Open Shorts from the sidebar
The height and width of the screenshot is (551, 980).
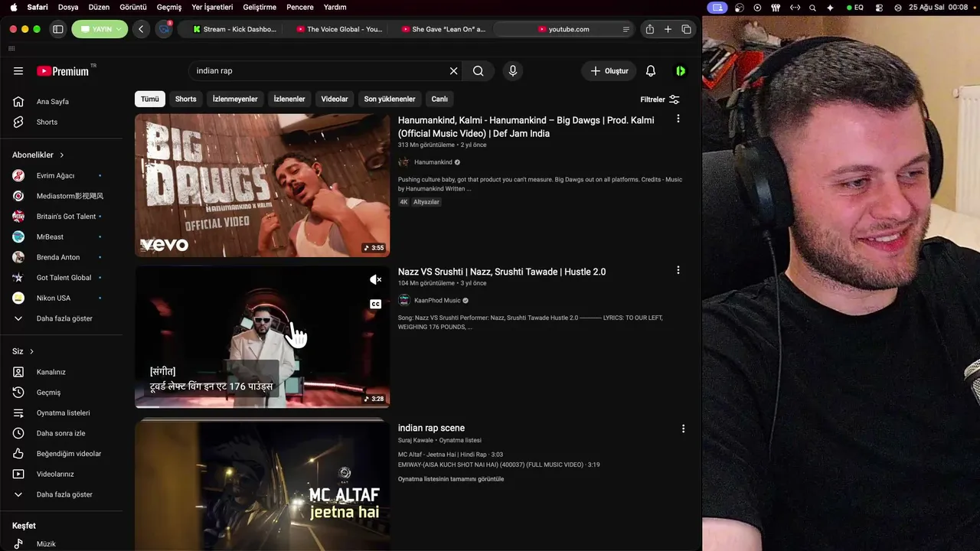(x=47, y=122)
